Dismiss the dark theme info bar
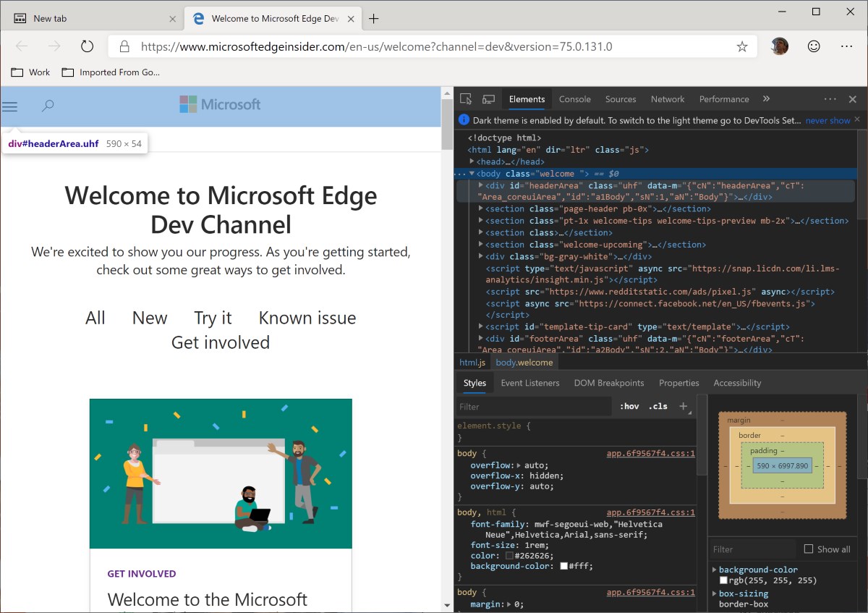 (x=857, y=120)
